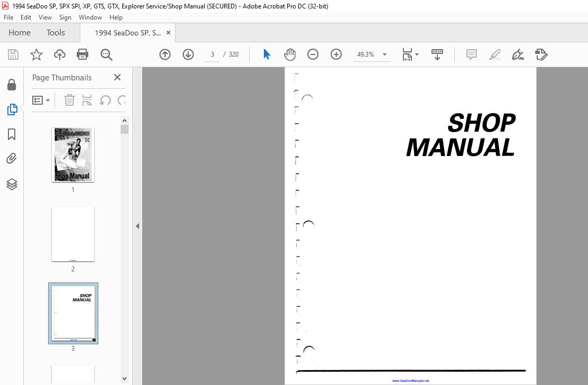Click the delete pages trash icon
Viewport: 588px width, 385px height.
coord(69,100)
